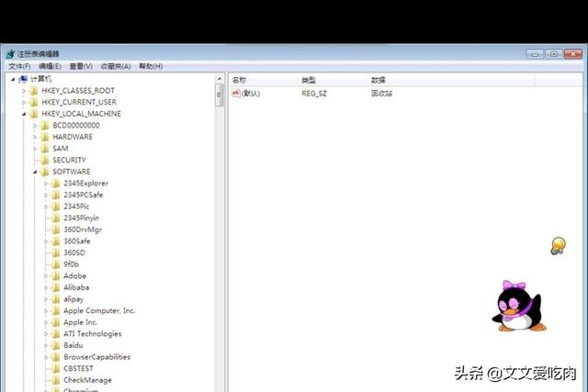Click the tree pane scrollbar thumb
The height and width of the screenshot is (392, 588).
220,95
